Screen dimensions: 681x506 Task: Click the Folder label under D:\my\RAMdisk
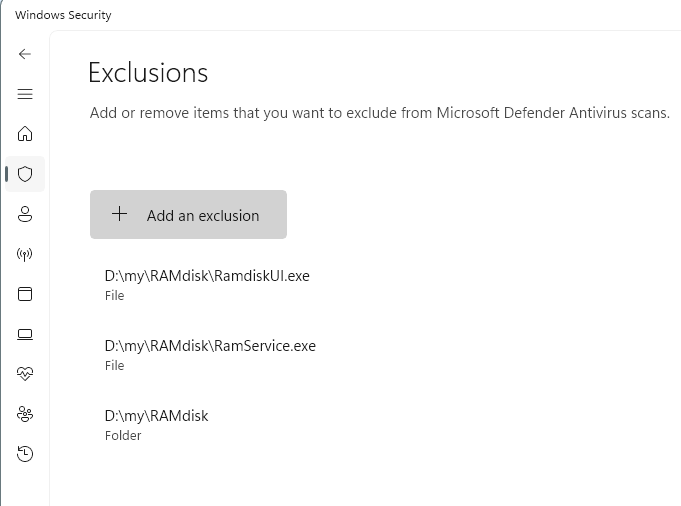point(123,436)
